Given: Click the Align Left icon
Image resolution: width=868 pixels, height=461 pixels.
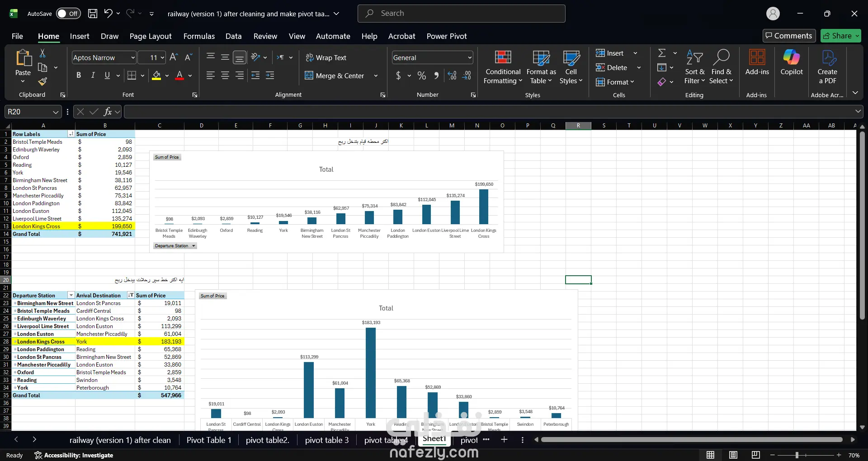Looking at the screenshot, I should click(211, 75).
